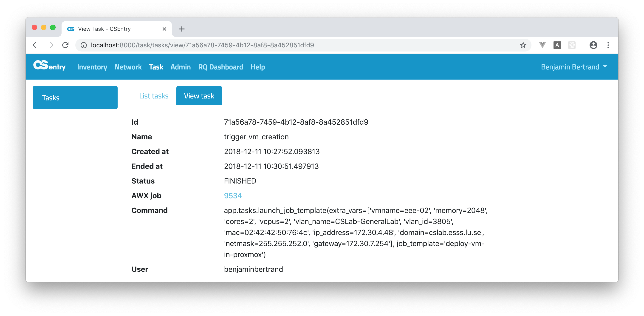Open the RQ Dashboard link

click(220, 67)
